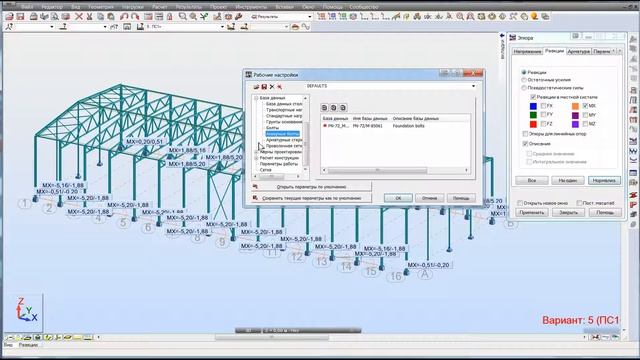
Task: Click the bar selection icon in second toolbar
Action: [63, 27]
